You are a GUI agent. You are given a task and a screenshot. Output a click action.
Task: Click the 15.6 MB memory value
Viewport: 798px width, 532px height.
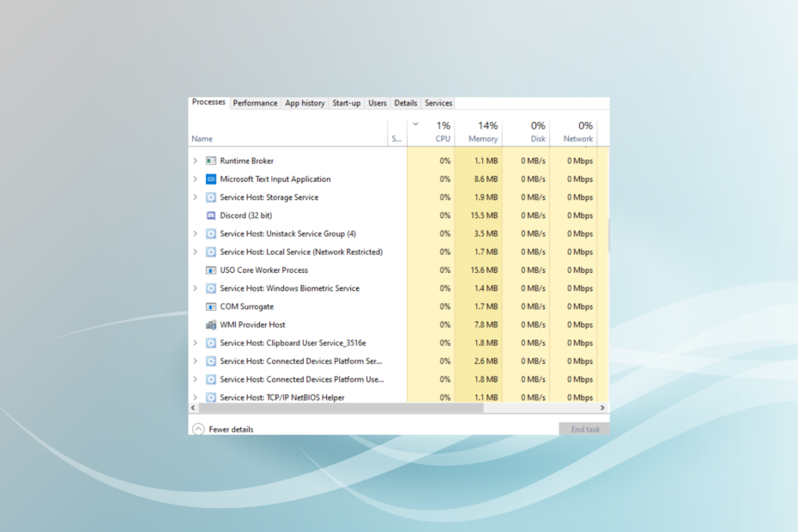click(484, 270)
